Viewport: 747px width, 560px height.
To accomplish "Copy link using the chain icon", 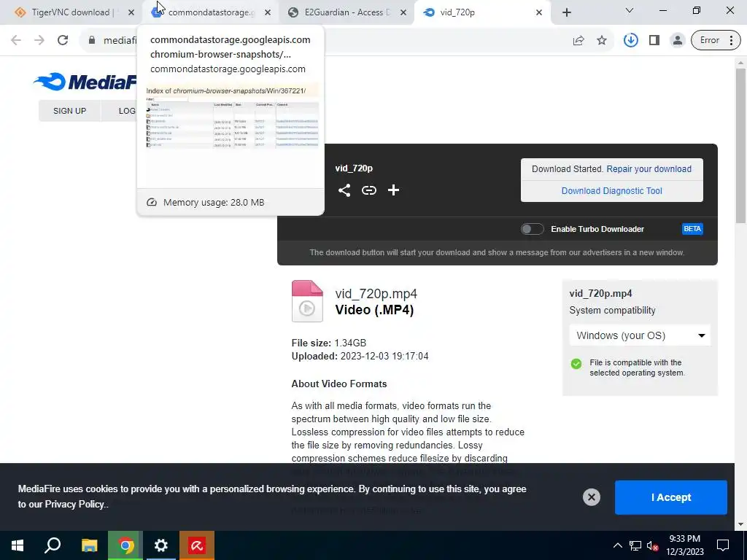I will click(368, 190).
